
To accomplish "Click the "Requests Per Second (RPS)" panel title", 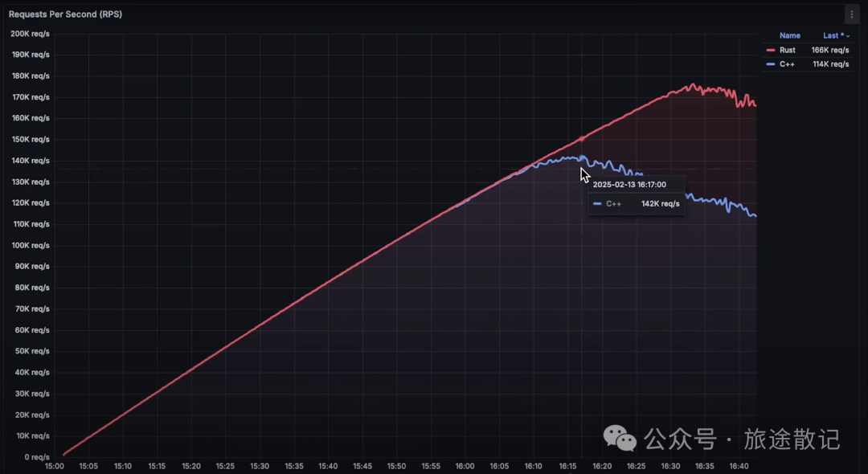I will click(x=65, y=14).
